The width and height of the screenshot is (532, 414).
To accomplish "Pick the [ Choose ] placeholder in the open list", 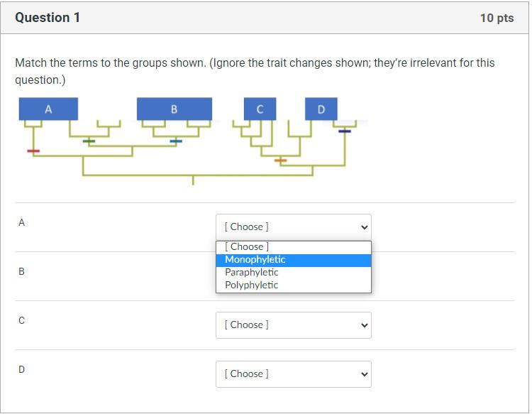I will click(x=294, y=247).
